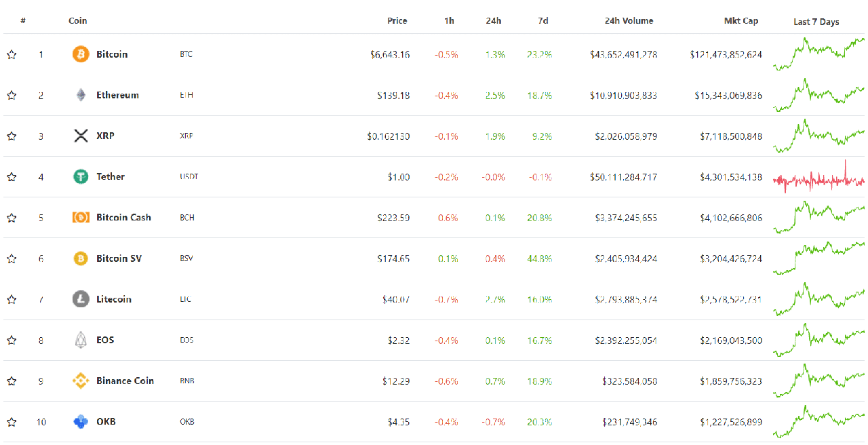Open the XRP coin link
The width and height of the screenshot is (868, 445).
[x=105, y=136]
